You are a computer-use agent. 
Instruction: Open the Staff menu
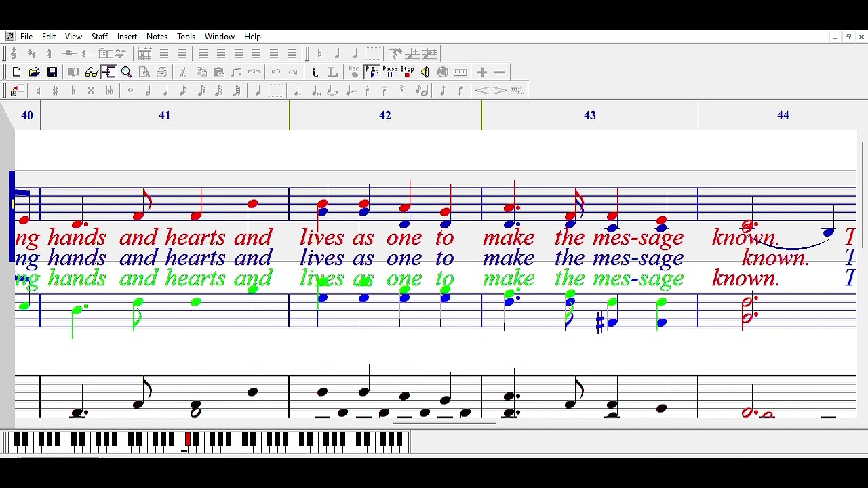point(100,37)
